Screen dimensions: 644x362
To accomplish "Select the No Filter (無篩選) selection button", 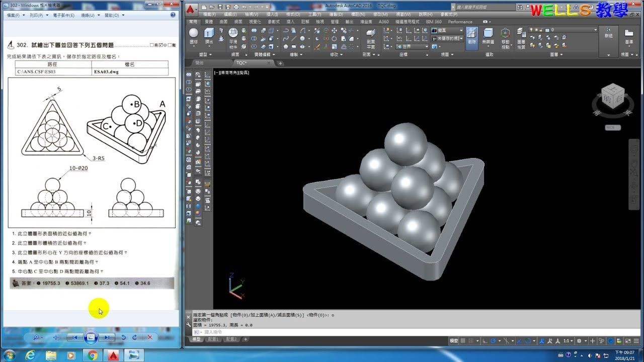I will click(x=488, y=37).
